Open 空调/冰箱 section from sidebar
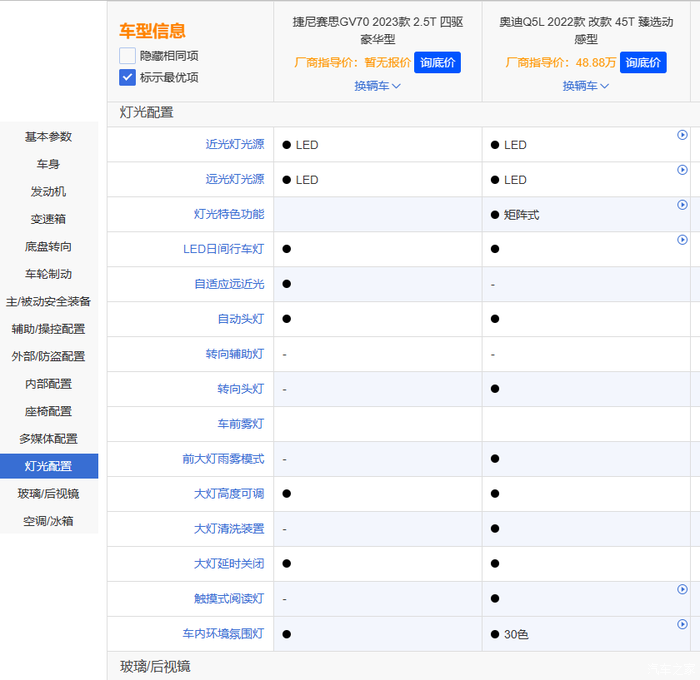Viewport: 700px width, 680px height. (48, 521)
